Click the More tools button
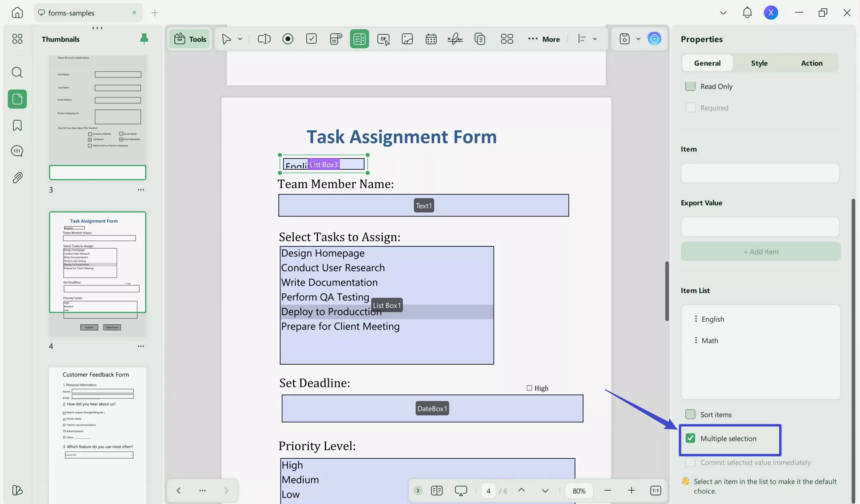 coord(544,39)
